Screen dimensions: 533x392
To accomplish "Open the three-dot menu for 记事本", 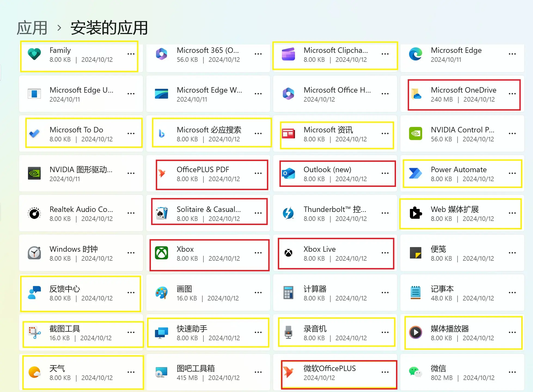I will (x=512, y=293).
